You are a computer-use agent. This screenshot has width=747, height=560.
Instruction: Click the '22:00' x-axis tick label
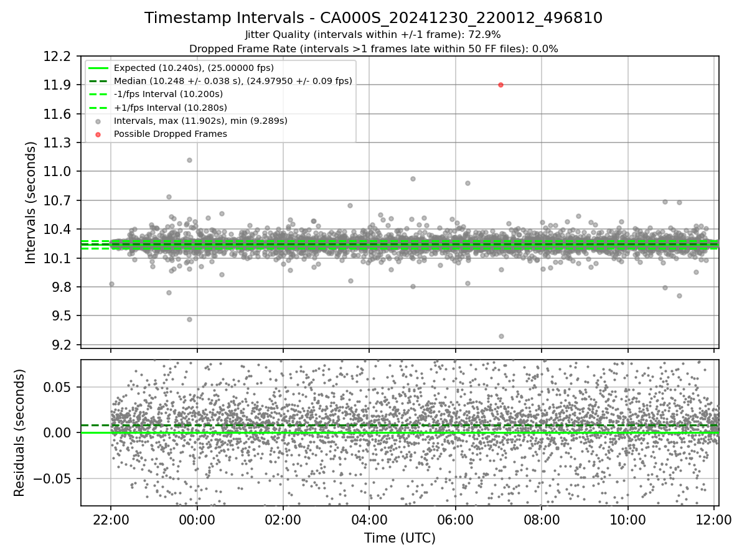click(x=111, y=521)
